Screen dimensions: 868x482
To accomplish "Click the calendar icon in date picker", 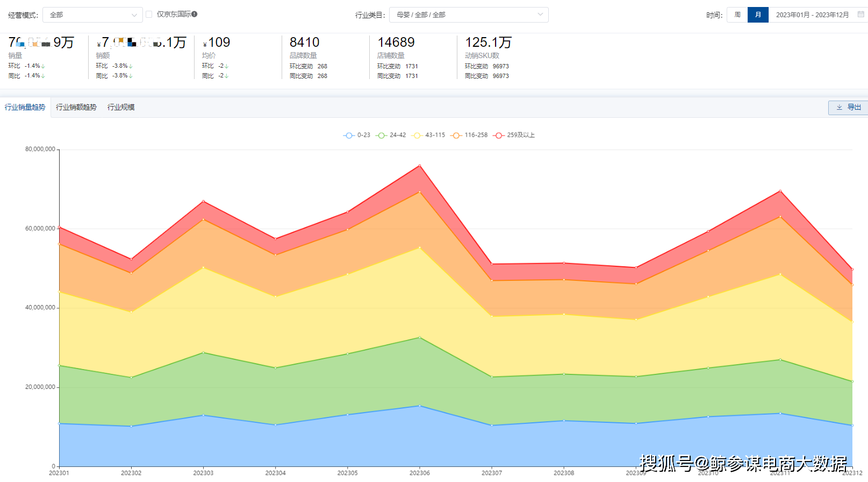I will tap(860, 15).
